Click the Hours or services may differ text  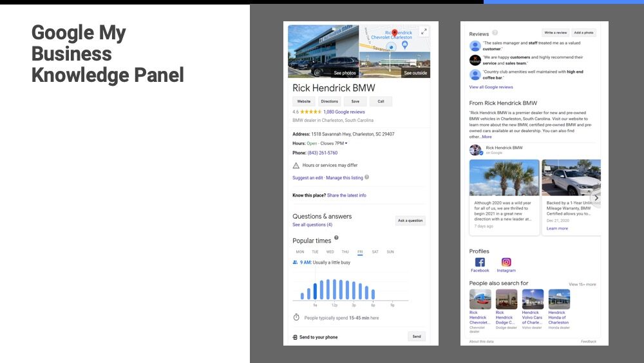tap(330, 165)
